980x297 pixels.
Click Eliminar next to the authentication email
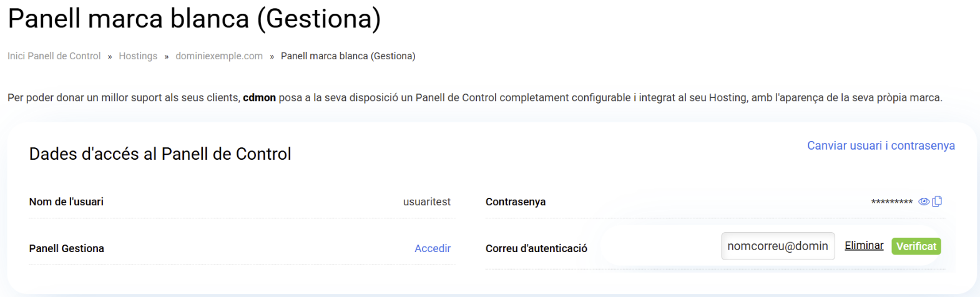click(864, 245)
